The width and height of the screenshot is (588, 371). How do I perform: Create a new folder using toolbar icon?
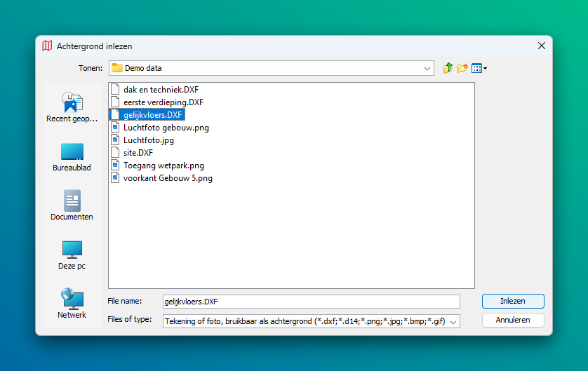pyautogui.click(x=462, y=68)
